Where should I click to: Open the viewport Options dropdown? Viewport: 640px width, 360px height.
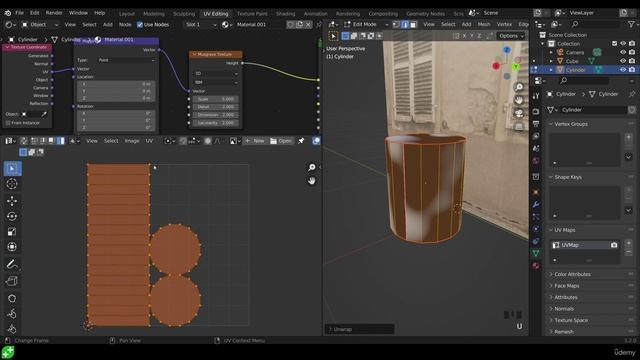coord(511,36)
